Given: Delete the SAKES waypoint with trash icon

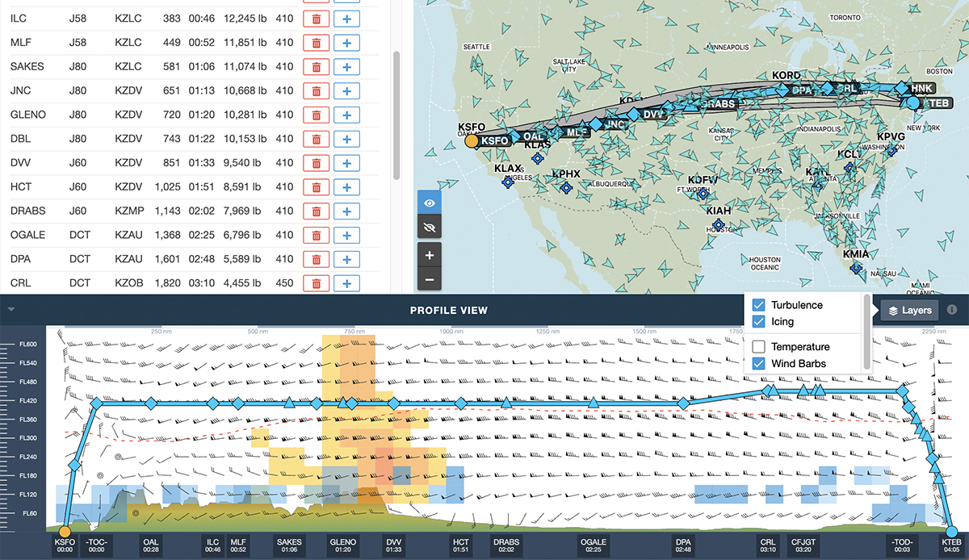Looking at the screenshot, I should click(316, 66).
